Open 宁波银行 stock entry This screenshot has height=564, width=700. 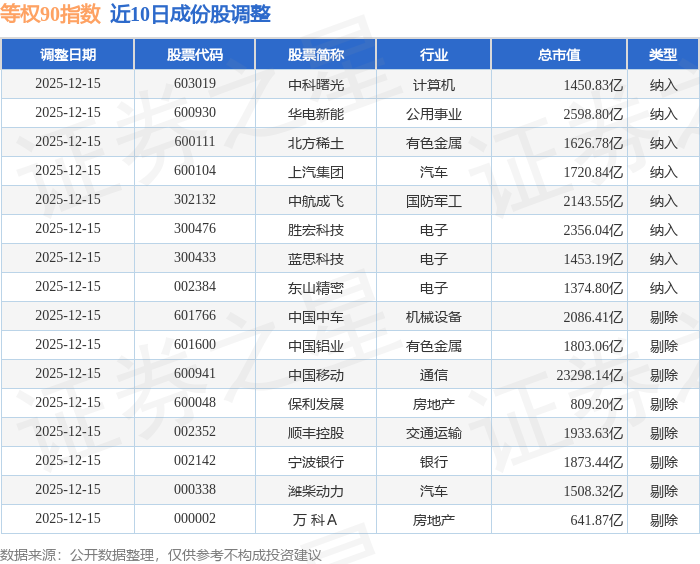316,462
